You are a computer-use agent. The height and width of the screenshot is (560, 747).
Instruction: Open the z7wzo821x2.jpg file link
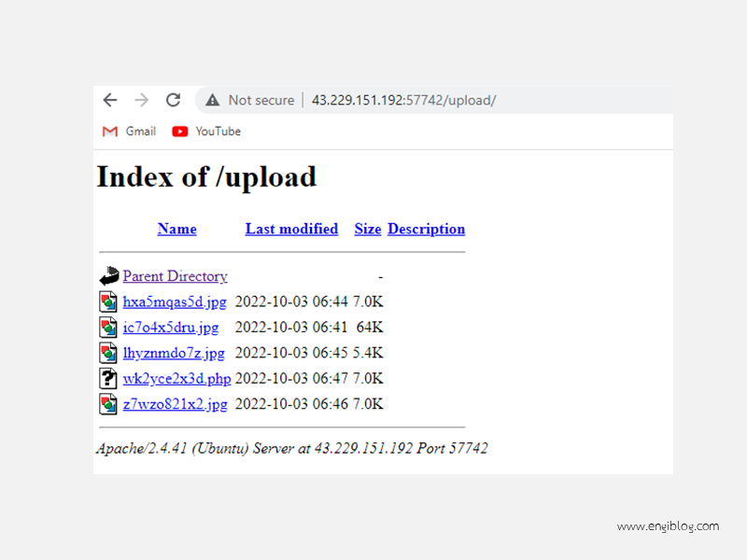point(175,404)
